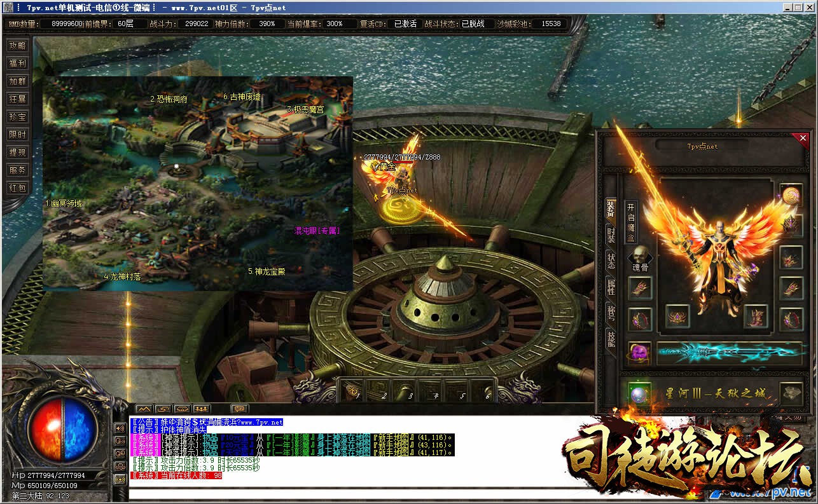This screenshot has width=818, height=504.
Task: Switch to the 属性 attributes tab
Action: (611, 287)
